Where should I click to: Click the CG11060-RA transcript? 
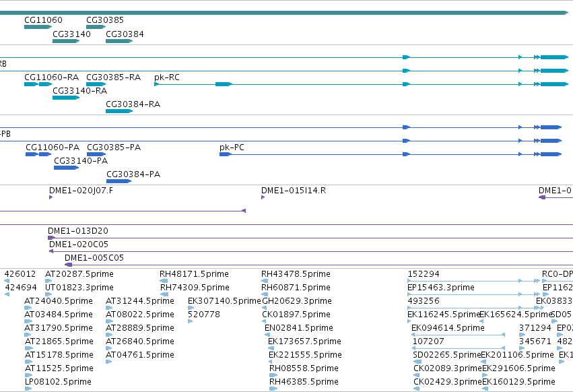[38, 84]
